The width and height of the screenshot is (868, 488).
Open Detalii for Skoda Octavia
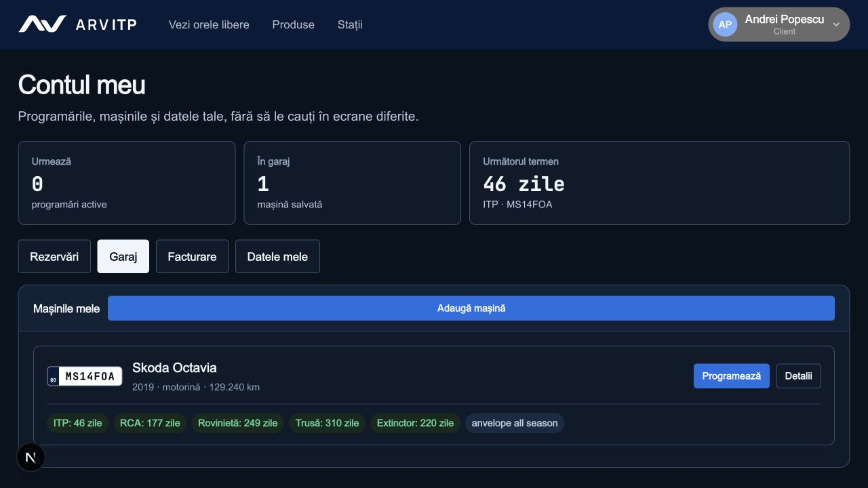point(799,376)
